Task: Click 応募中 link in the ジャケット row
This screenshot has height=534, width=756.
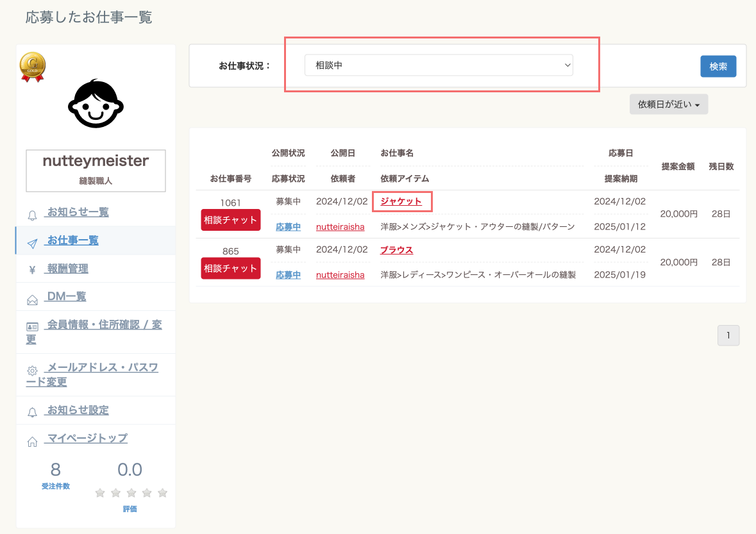Action: [x=289, y=226]
